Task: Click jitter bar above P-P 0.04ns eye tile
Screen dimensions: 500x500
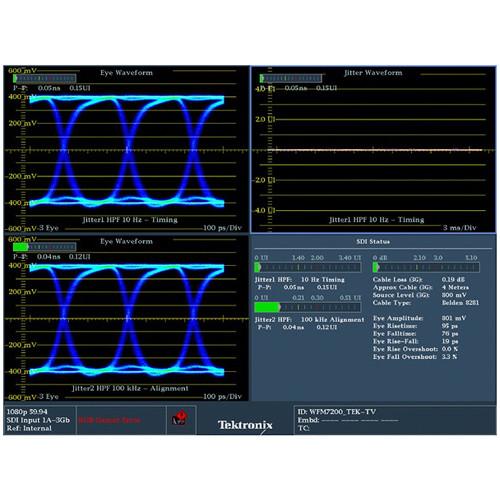Action: pyautogui.click(x=44, y=247)
